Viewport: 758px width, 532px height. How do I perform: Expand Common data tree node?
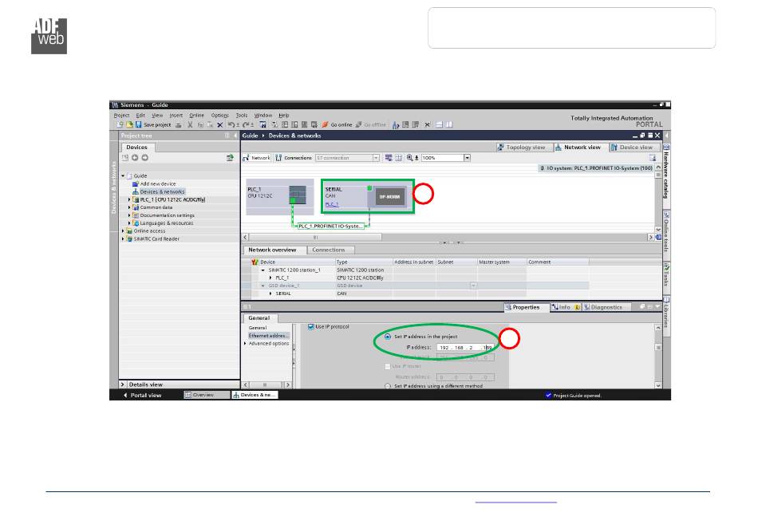pos(129,207)
